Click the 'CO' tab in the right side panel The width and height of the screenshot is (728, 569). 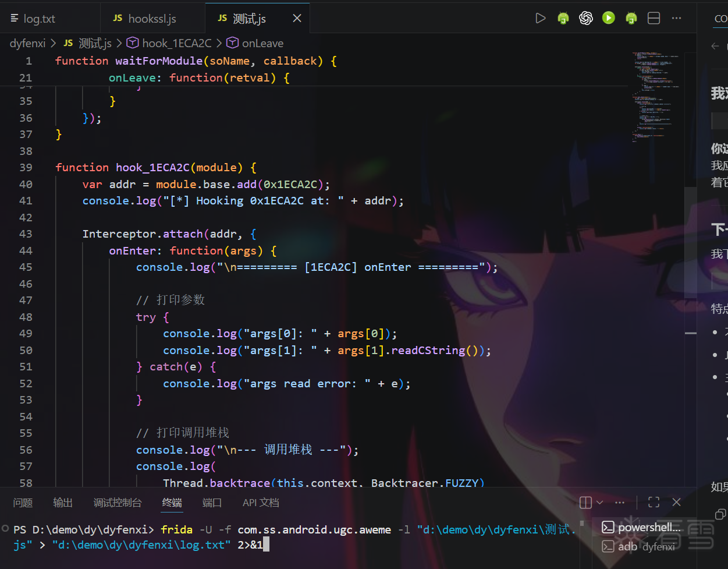point(721,19)
